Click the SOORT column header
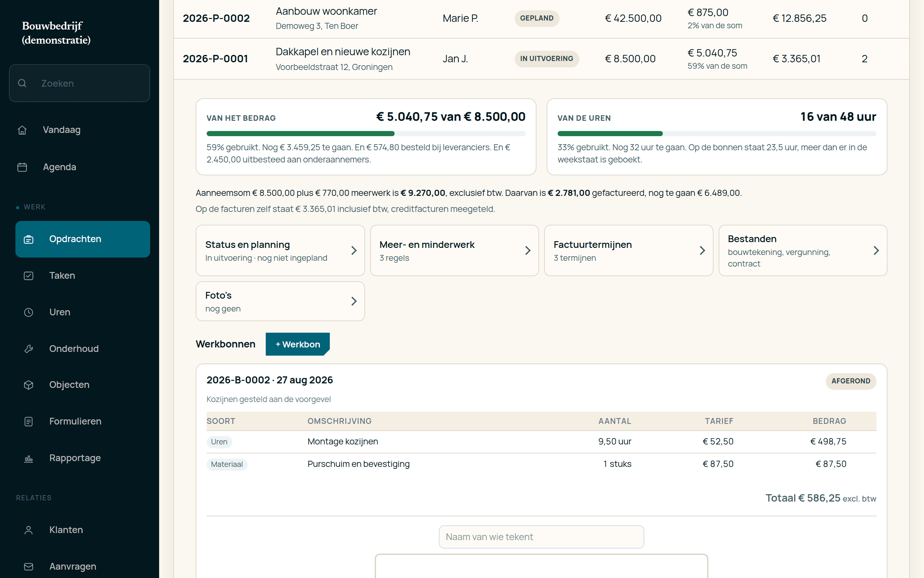Screen dimensions: 924x578 point(221,421)
